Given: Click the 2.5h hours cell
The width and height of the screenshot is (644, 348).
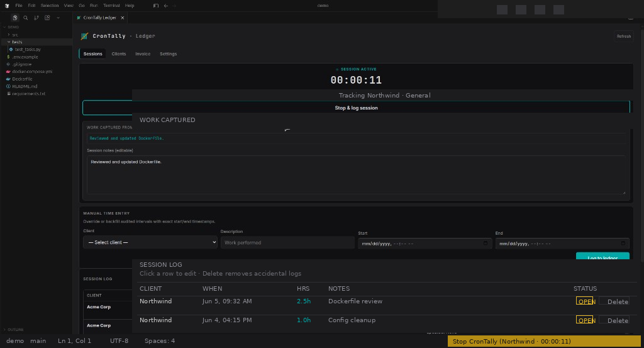Looking at the screenshot, I should tap(304, 301).
